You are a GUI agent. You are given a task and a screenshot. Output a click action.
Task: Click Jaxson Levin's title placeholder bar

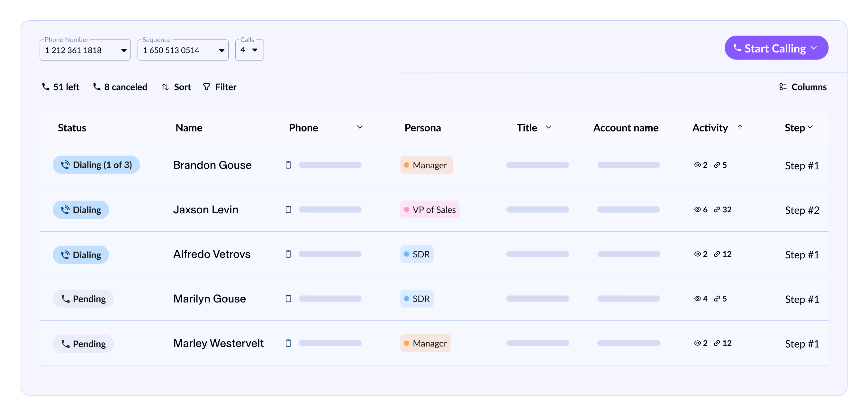[x=538, y=209]
